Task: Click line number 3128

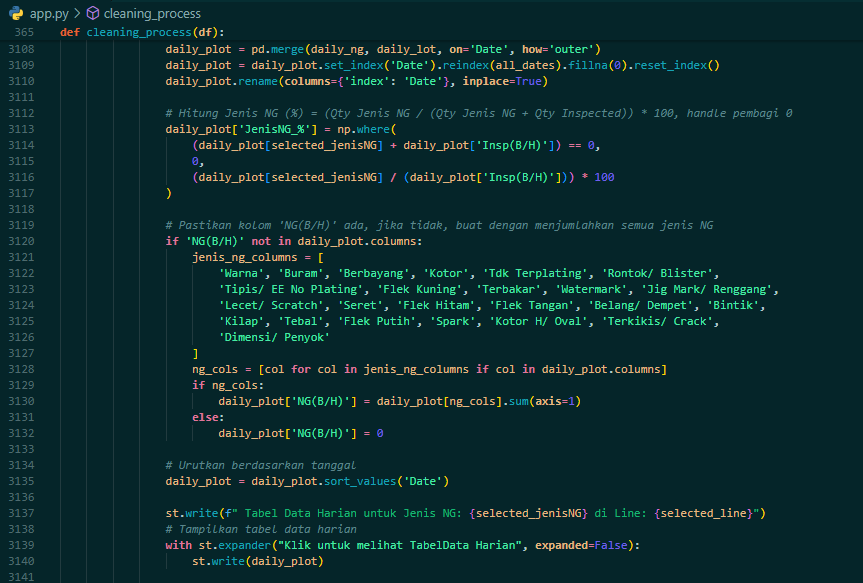Action: tap(21, 369)
